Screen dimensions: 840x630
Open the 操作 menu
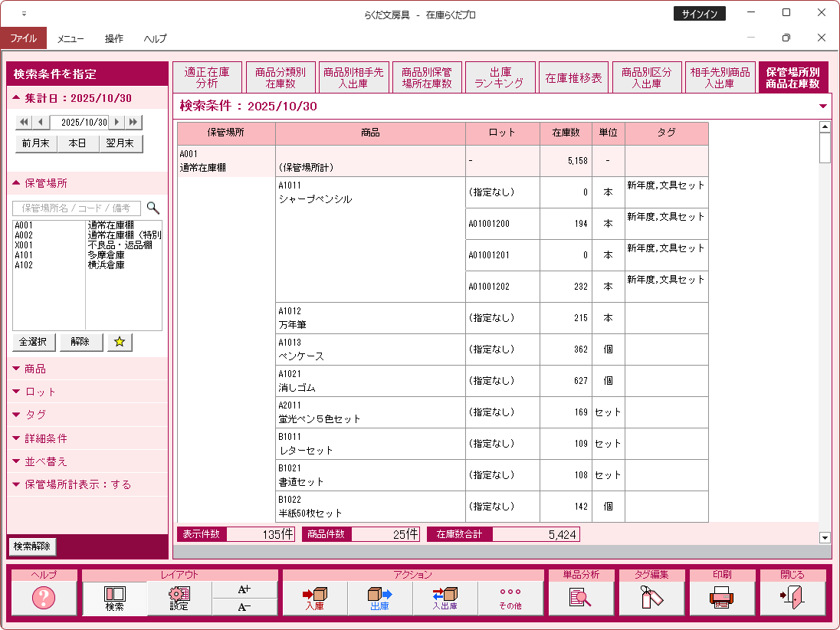(114, 38)
